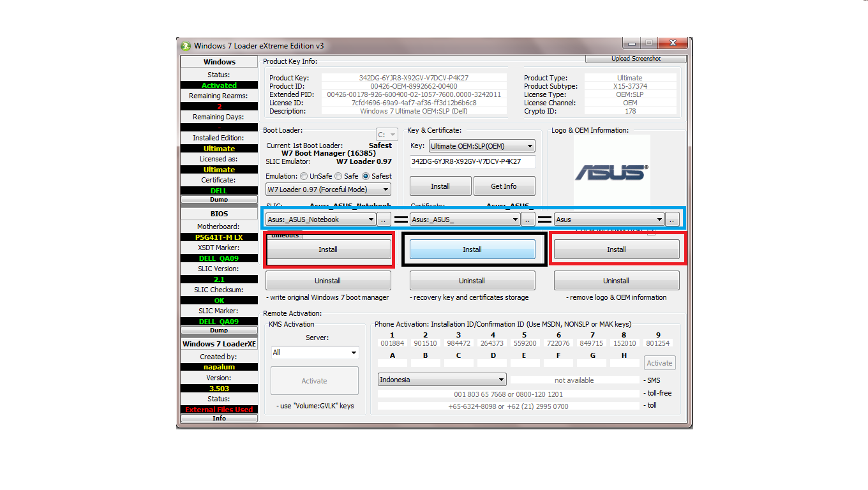Click the SMS not available field
Image resolution: width=868 pixels, height=490 pixels.
tap(574, 380)
